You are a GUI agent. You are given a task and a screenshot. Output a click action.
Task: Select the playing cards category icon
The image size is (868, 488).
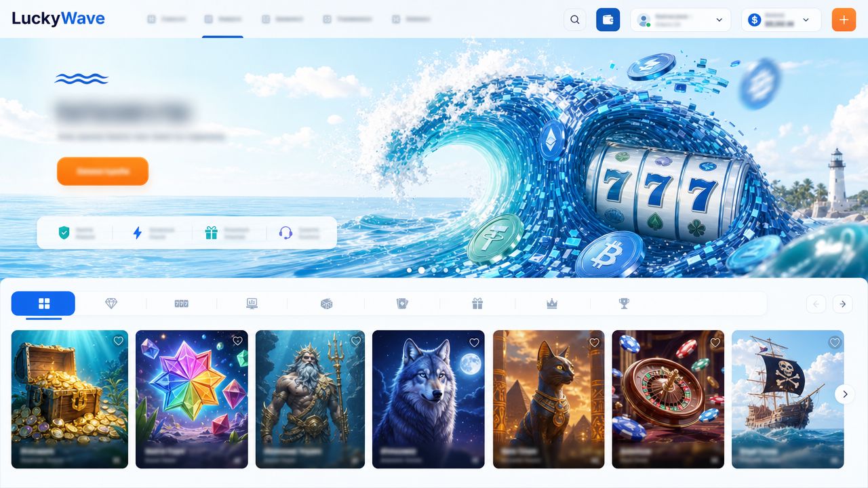coord(402,304)
